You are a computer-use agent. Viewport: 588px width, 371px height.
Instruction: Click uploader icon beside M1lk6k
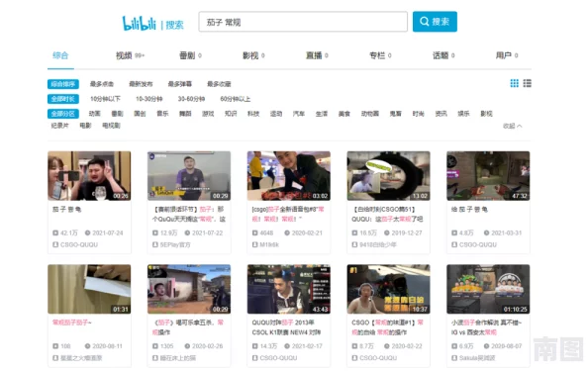255,244
